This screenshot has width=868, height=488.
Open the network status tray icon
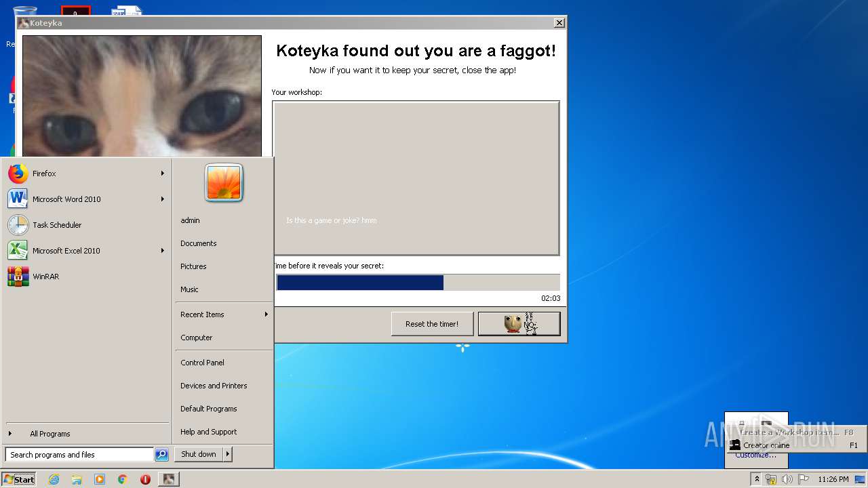pyautogui.click(x=771, y=479)
